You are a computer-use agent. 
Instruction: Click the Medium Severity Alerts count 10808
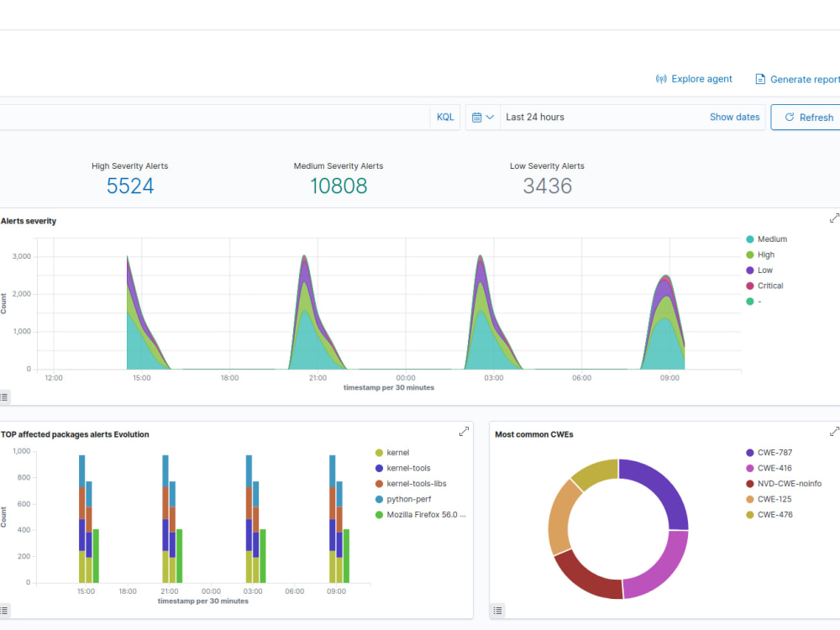(x=339, y=186)
